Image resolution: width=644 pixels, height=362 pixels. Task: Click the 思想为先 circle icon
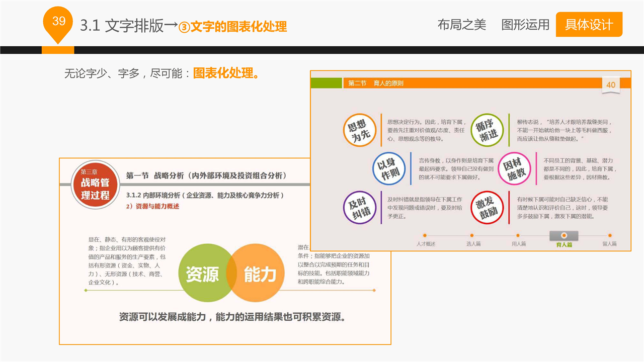coord(361,130)
